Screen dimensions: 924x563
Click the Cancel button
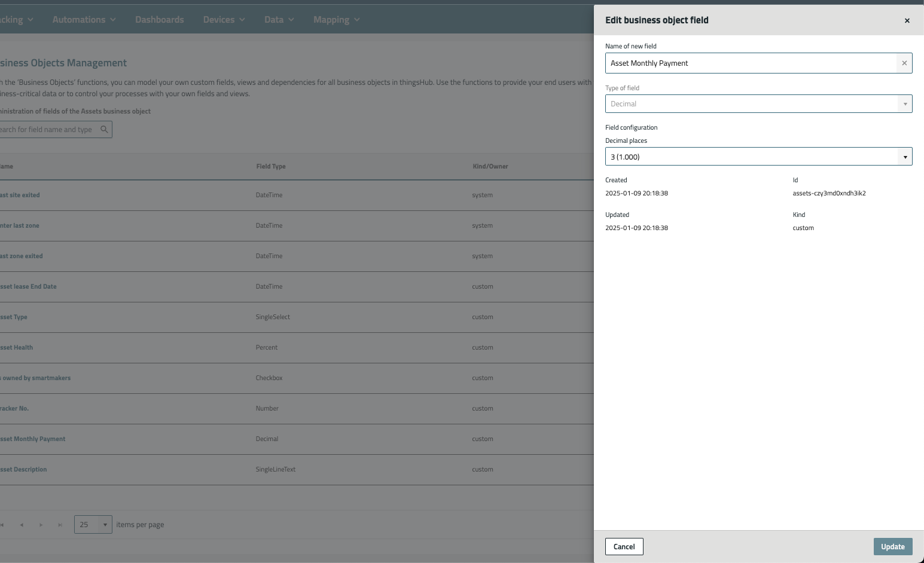coord(624,547)
